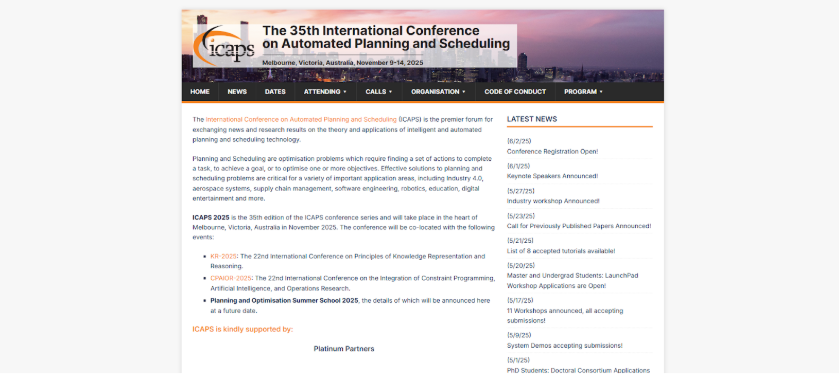Click the bold ICAPS 2025 text
The width and height of the screenshot is (839, 376).
click(x=211, y=217)
